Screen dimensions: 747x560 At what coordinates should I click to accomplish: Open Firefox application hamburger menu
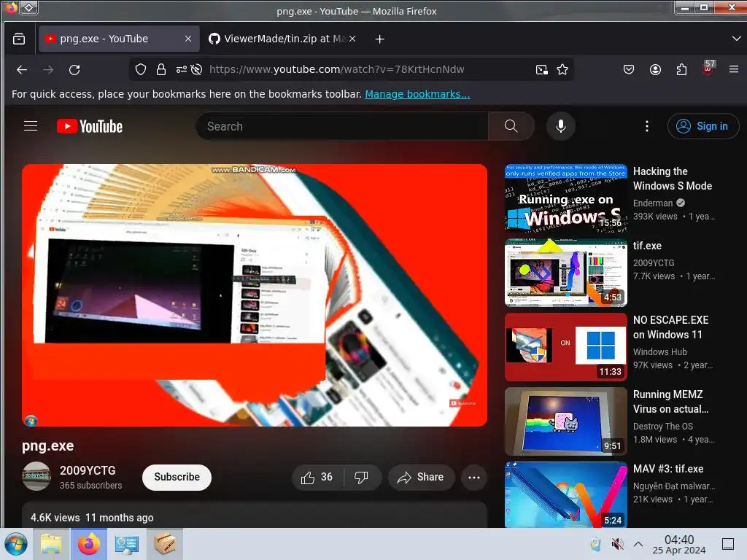[734, 69]
